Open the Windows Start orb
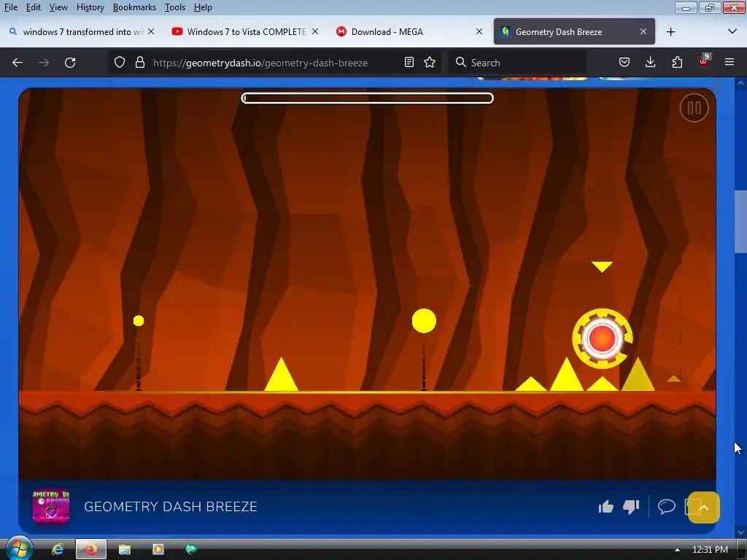 coord(19,548)
